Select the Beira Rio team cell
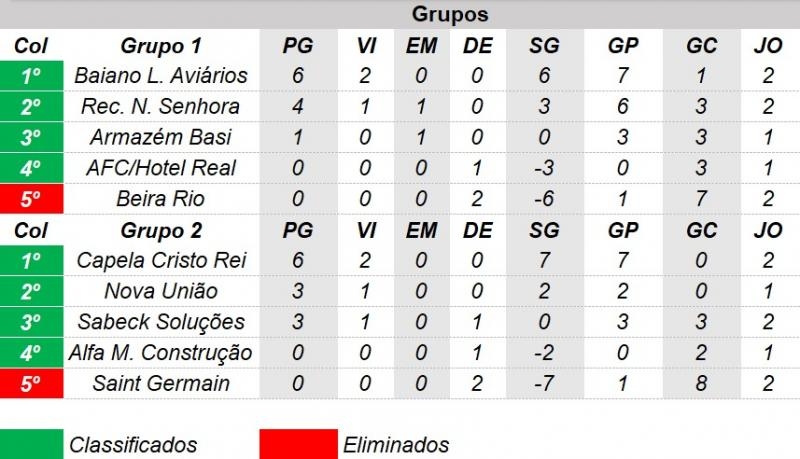This screenshot has height=459, width=800. (161, 199)
